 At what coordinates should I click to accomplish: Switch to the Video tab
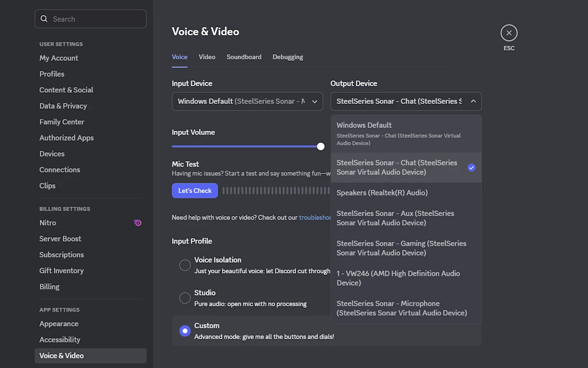207,57
